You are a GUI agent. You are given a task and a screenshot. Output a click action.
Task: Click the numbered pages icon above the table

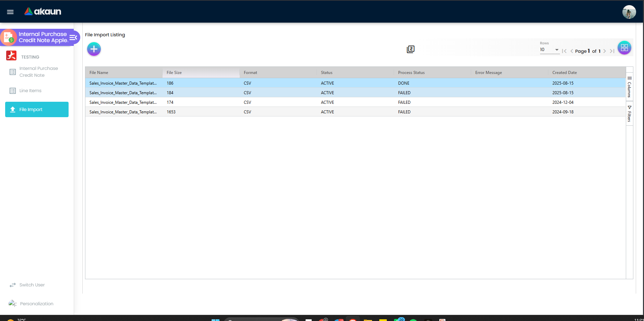[410, 49]
